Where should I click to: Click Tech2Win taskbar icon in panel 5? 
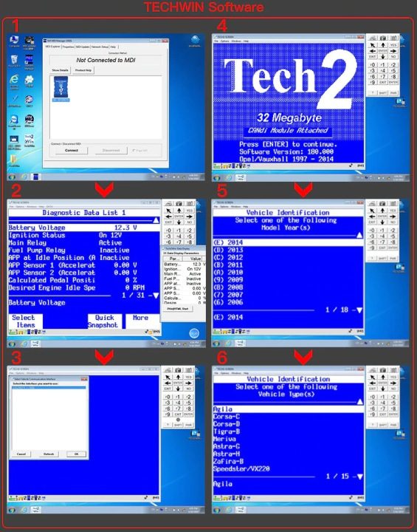pyautogui.click(x=241, y=344)
